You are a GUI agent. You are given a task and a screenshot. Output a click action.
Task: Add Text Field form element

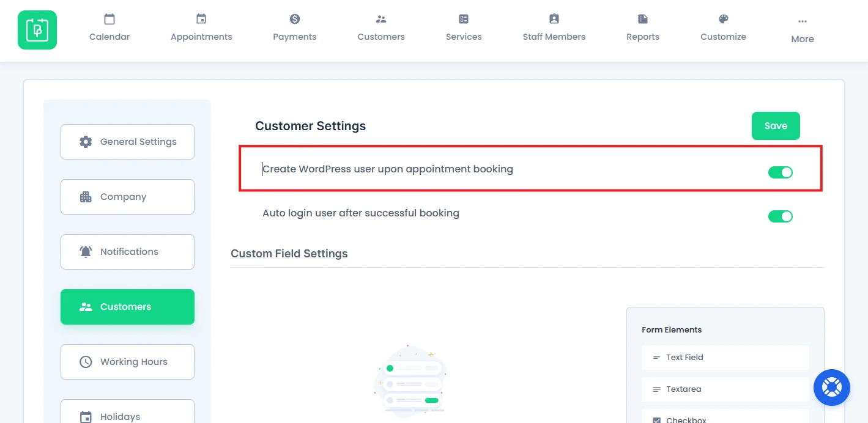(725, 358)
